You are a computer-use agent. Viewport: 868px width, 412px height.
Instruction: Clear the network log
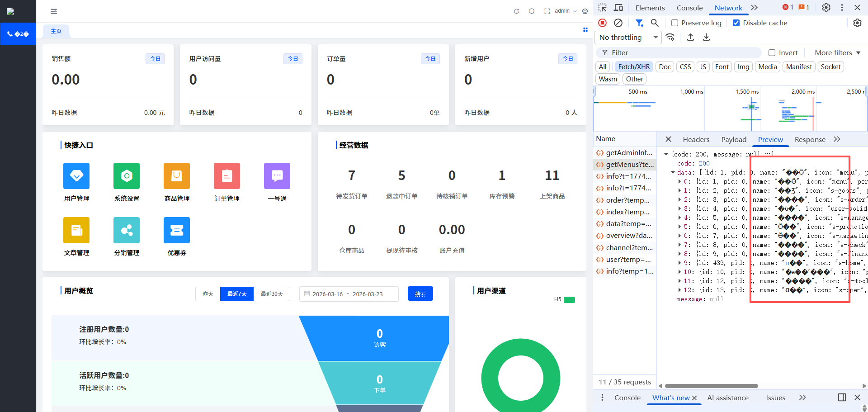(618, 23)
